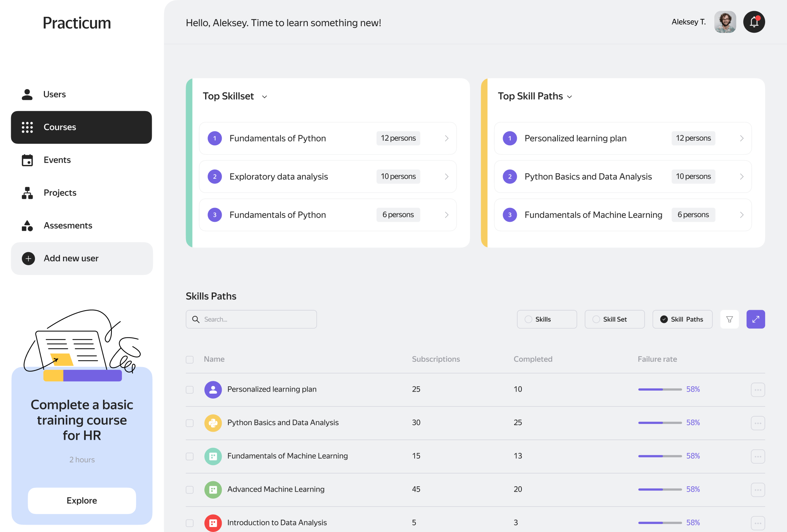Open more options for Personalized learning plan row

pos(757,390)
